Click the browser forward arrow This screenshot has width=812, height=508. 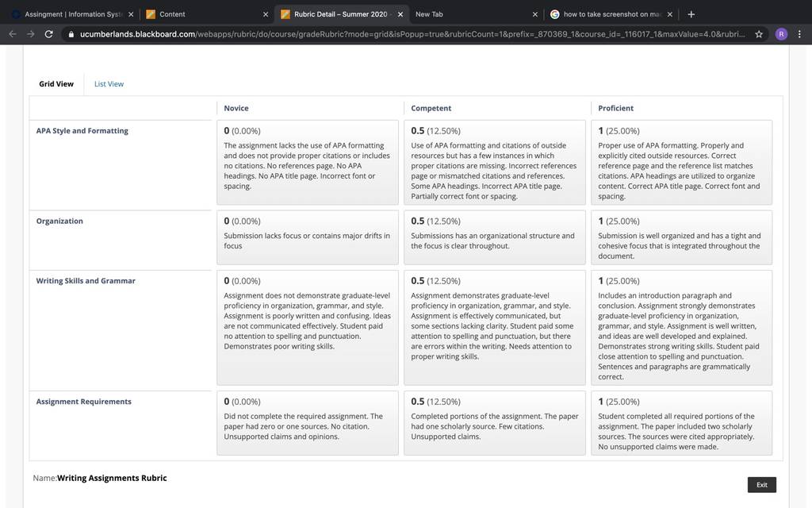[31, 34]
